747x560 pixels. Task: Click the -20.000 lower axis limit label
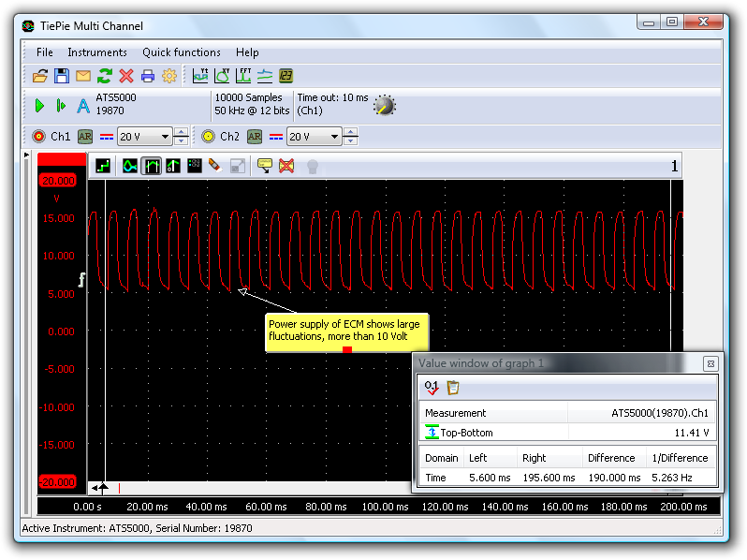point(57,482)
